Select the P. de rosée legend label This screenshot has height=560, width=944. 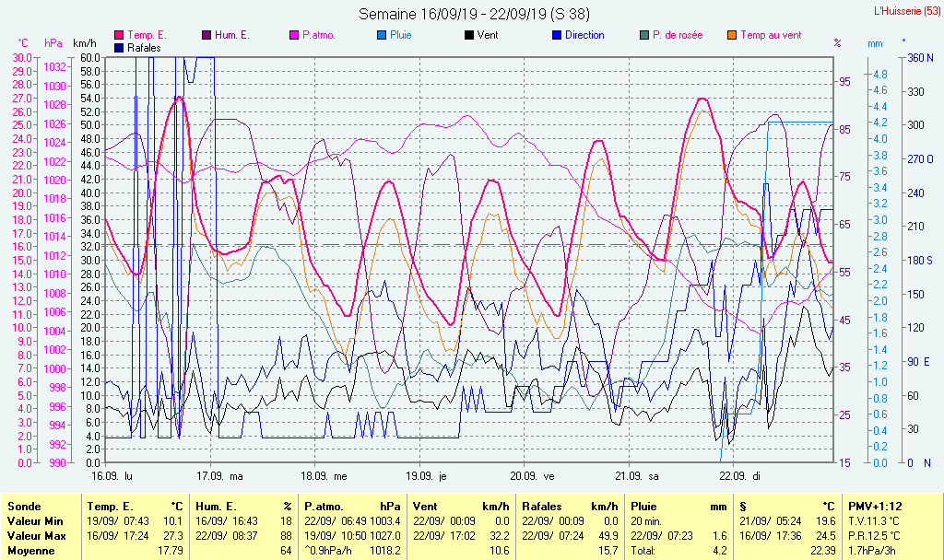pyautogui.click(x=678, y=36)
